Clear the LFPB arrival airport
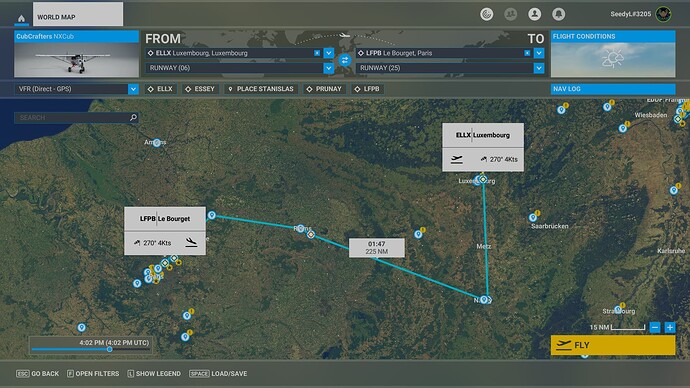This screenshot has height=388, width=690. point(527,53)
